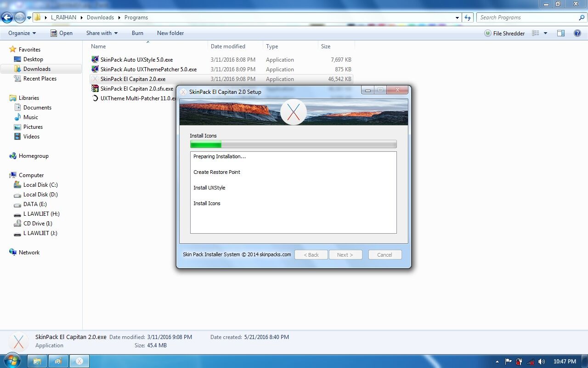Image resolution: width=588 pixels, height=368 pixels.
Task: Click the Forward navigation arrow in Explorer
Action: (x=20, y=17)
